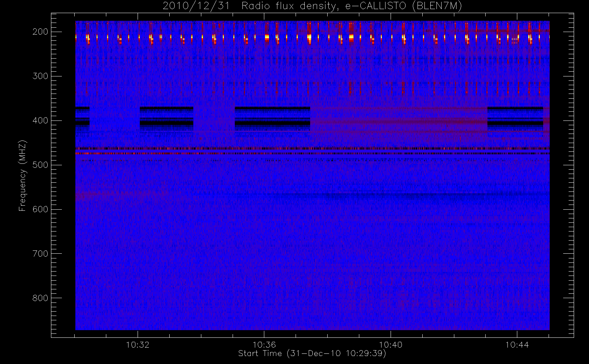Select the 200 frequency tick label
The image size is (589, 364).
click(x=40, y=32)
